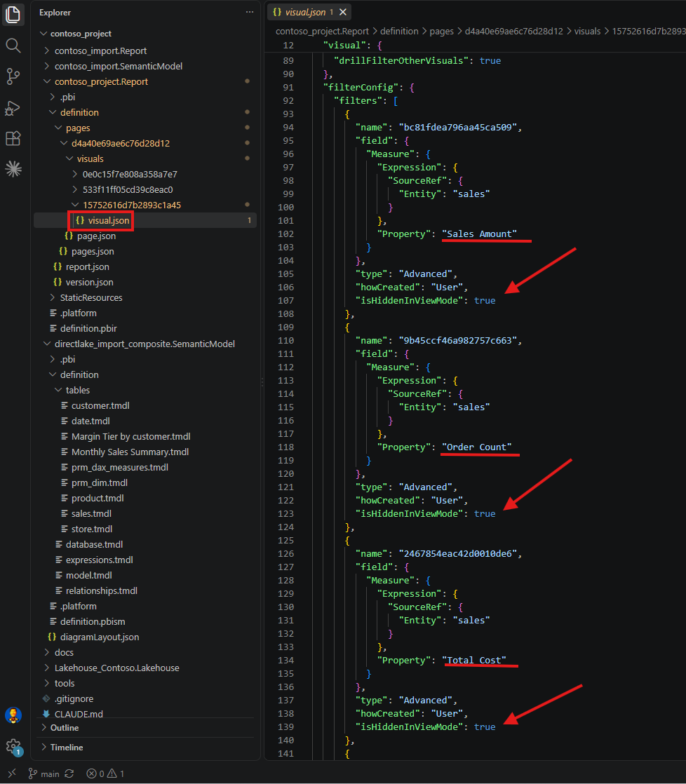Collapse the contoso_project root folder
Viewport: 686px width, 784px height.
pyautogui.click(x=81, y=34)
